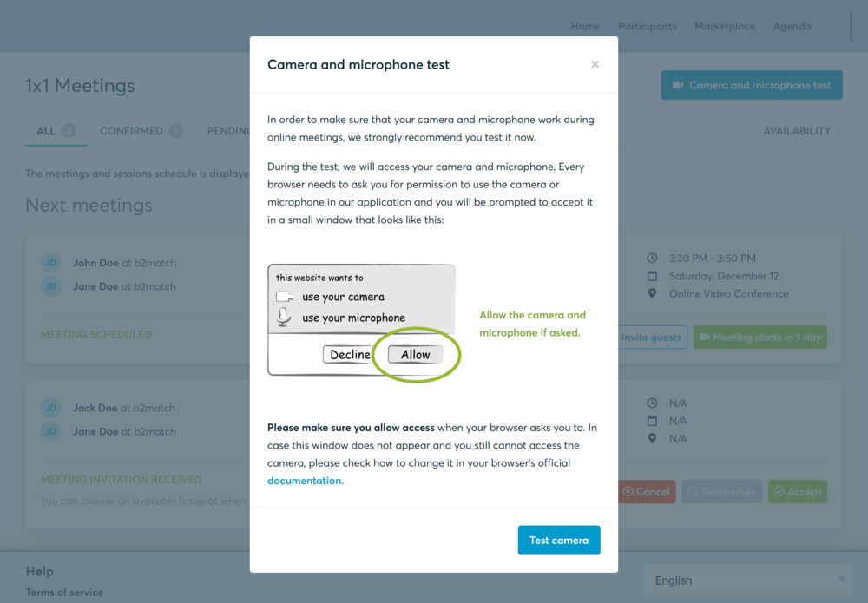
Task: Click the Test camera button
Action: point(559,540)
